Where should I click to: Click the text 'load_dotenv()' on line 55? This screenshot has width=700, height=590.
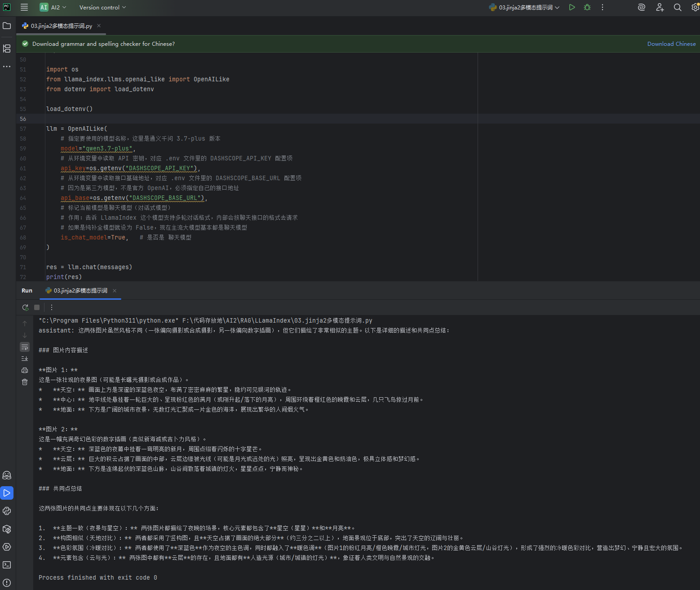coord(69,109)
